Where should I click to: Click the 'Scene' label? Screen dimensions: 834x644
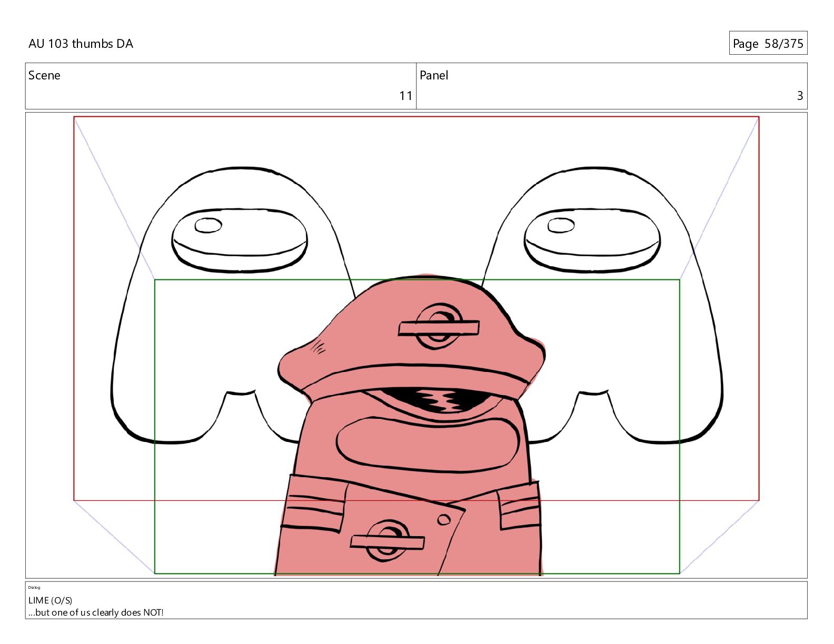[x=44, y=75]
